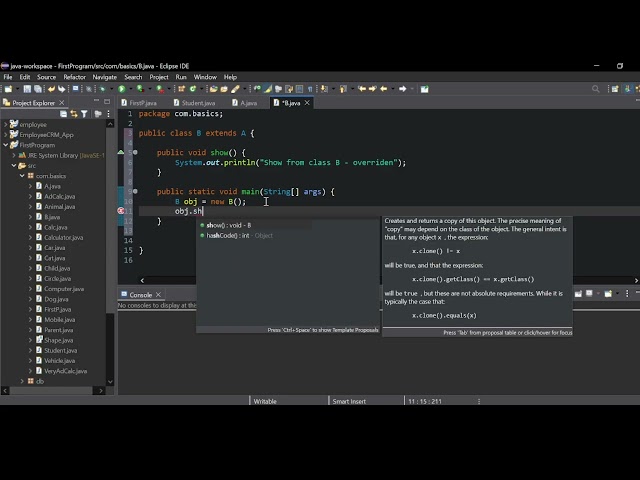Switch to the Java perspective icon
Image resolution: width=640 pixels, height=480 pixels.
click(628, 89)
